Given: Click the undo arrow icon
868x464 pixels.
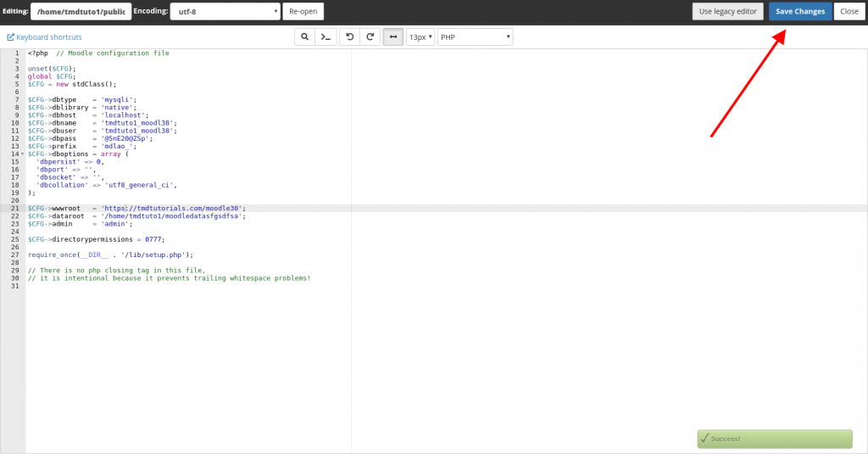Looking at the screenshot, I should tap(349, 37).
